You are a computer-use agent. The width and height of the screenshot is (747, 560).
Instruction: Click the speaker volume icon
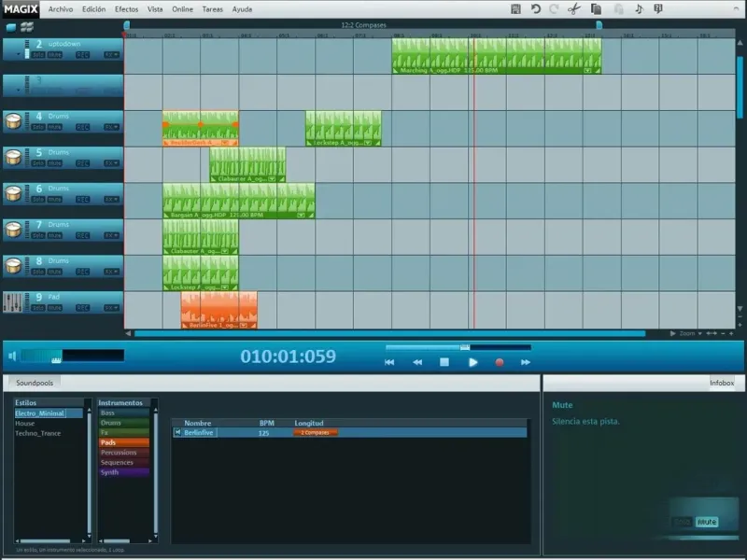12,356
